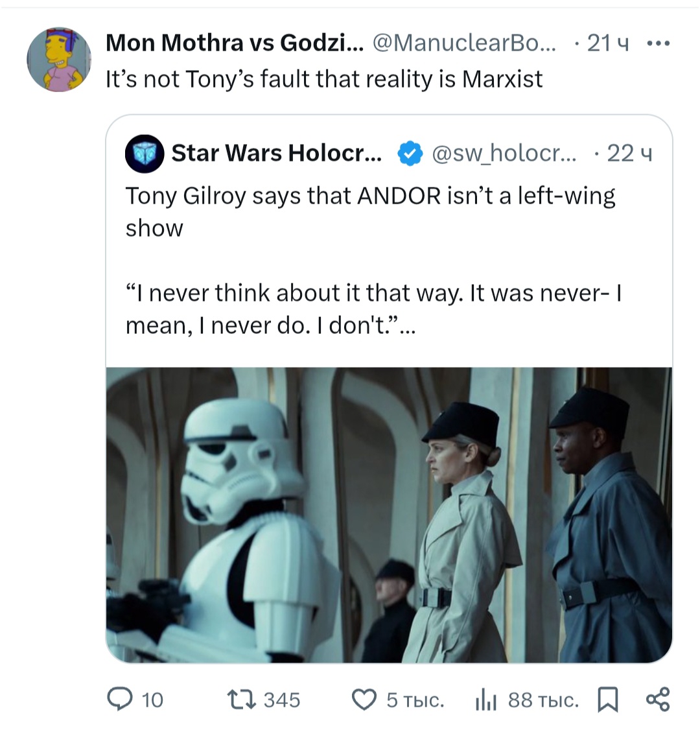Open the stormtrooper image in the quoted tweet

pos(389,515)
